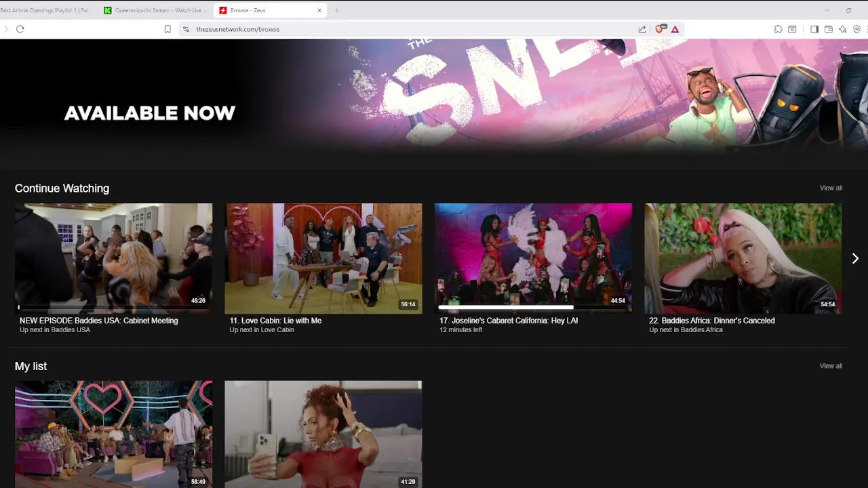View all Continue Watching titles
Image resolution: width=868 pixels, height=488 pixels.
tap(831, 188)
